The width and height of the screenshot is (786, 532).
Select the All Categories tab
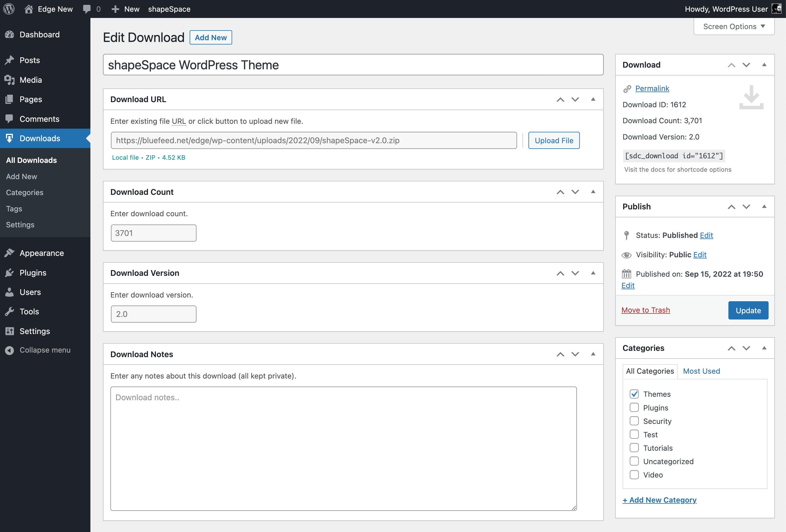(x=650, y=371)
